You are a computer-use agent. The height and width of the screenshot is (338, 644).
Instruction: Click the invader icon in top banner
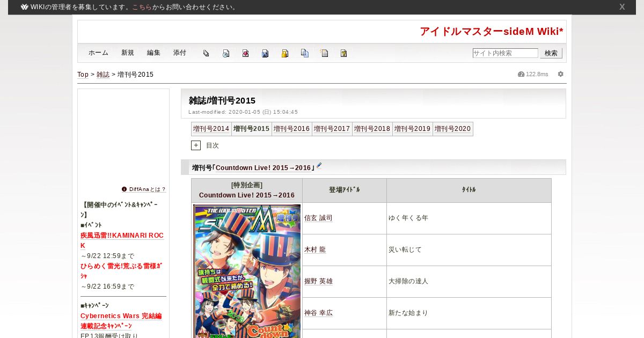pos(25,7)
